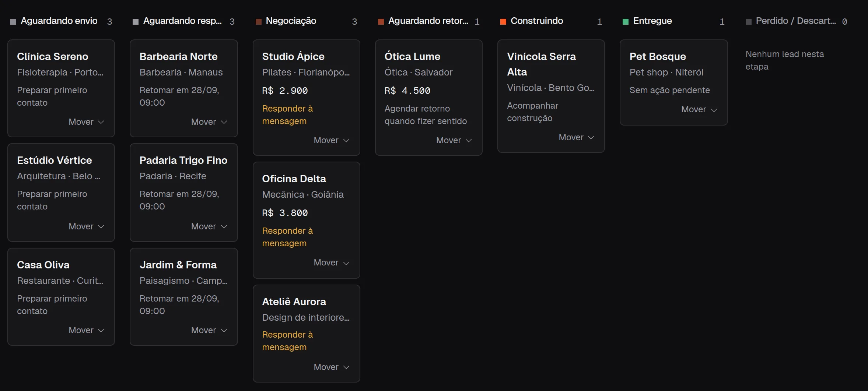The height and width of the screenshot is (391, 868).
Task: Open Mover dropdown on Padaria Trigo Fino card
Action: [x=209, y=226]
